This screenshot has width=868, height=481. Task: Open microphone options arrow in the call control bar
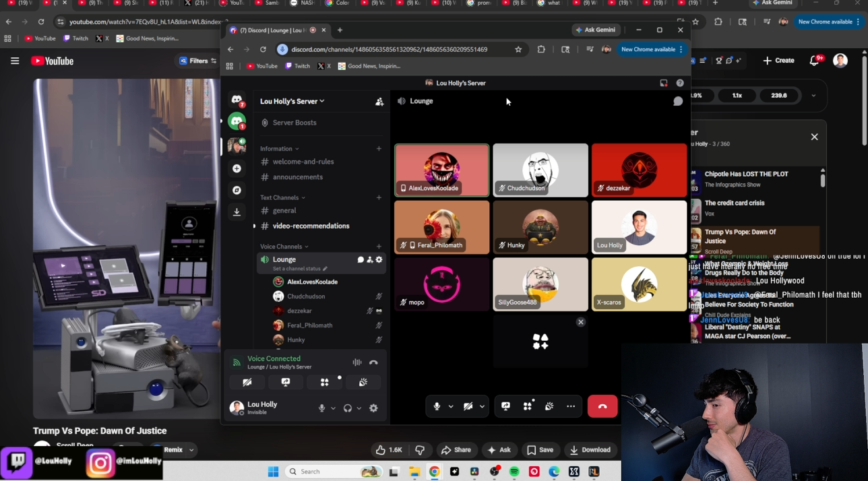(x=451, y=406)
